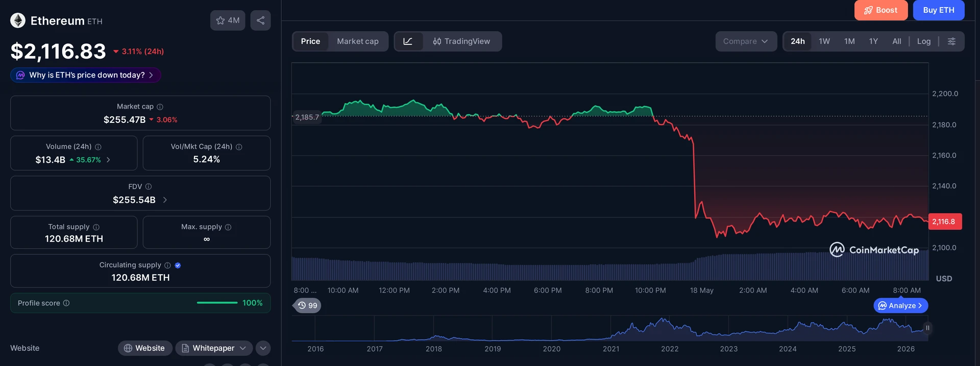Select the Market cap tab
The height and width of the screenshot is (366, 980).
point(358,41)
